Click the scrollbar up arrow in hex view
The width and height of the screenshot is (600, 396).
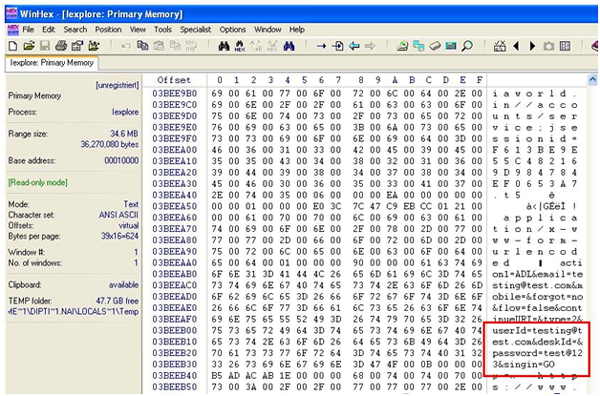pyautogui.click(x=592, y=80)
